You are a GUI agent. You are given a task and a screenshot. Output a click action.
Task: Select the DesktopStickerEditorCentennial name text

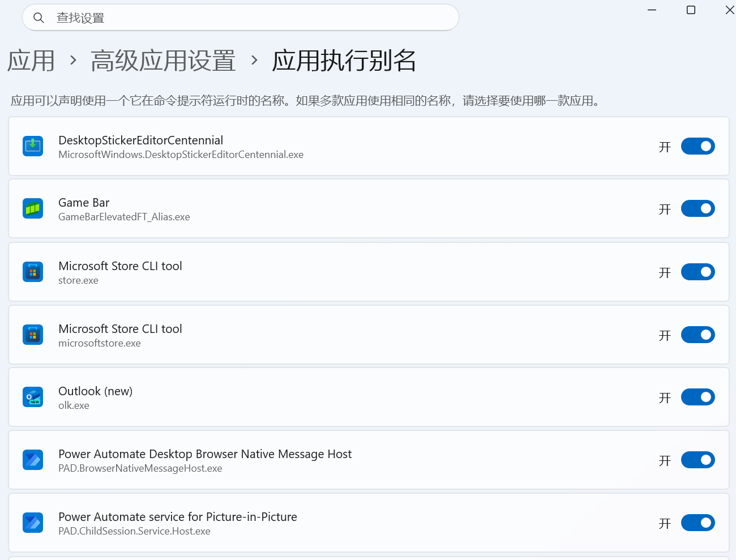tap(141, 140)
